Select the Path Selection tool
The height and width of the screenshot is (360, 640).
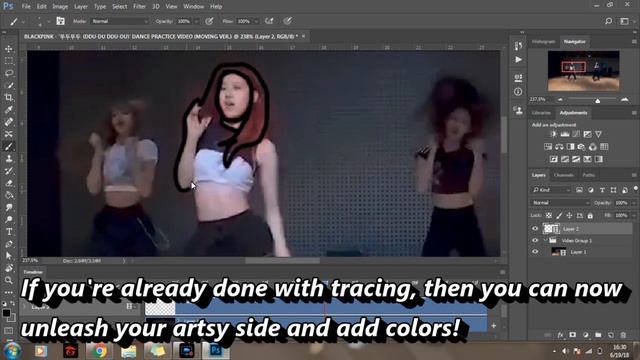pos(9,256)
